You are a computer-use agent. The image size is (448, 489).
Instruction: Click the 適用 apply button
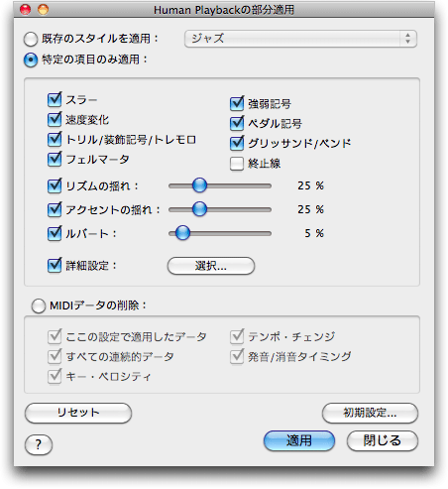(x=299, y=440)
